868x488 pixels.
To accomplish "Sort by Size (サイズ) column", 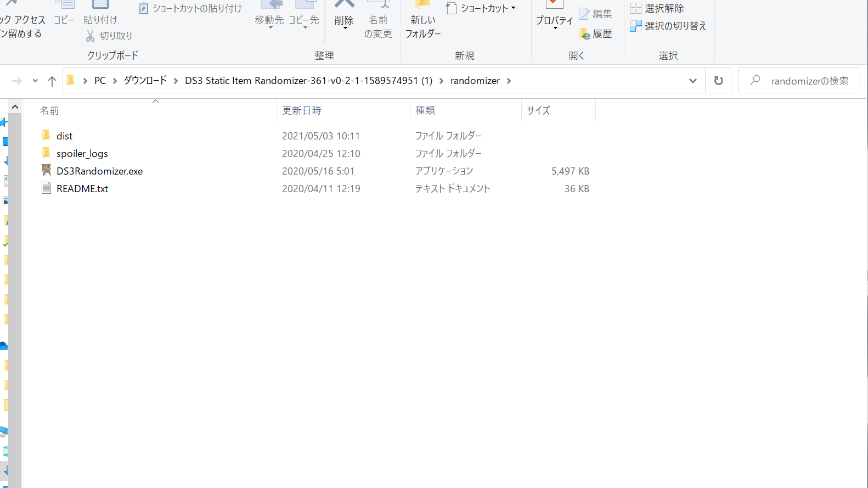I will tap(559, 110).
